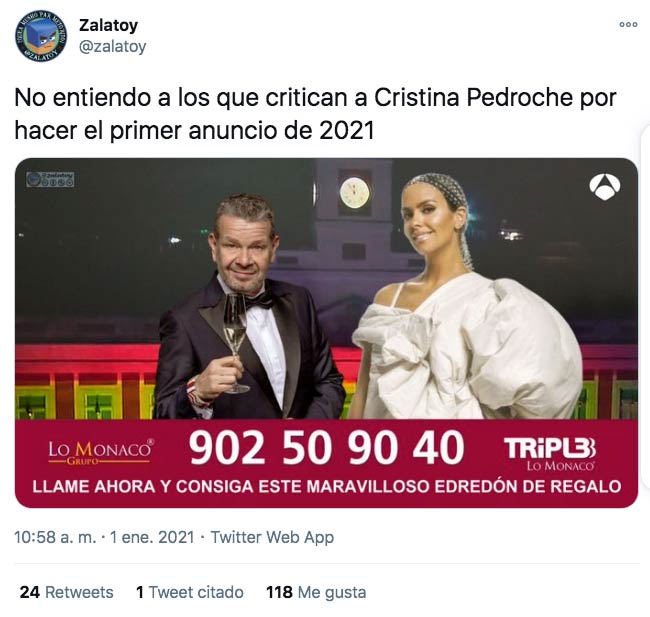Click the Twitter Web App source link
Viewport: 650px width, 617px height.
272,537
